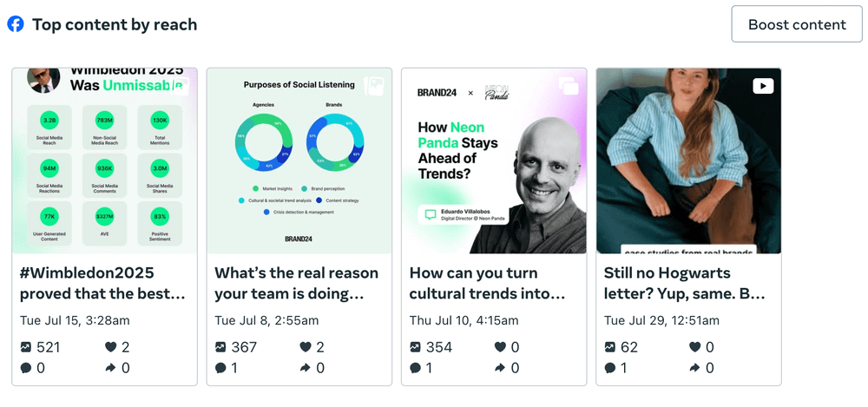
Task: Click the comment icon on Wimbledon post
Action: [x=25, y=368]
